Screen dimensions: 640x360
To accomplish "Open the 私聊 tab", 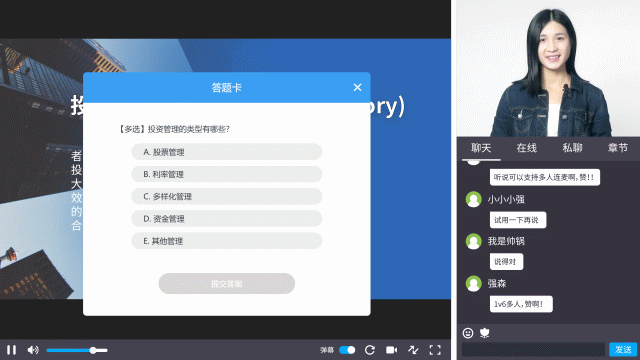I will (572, 148).
